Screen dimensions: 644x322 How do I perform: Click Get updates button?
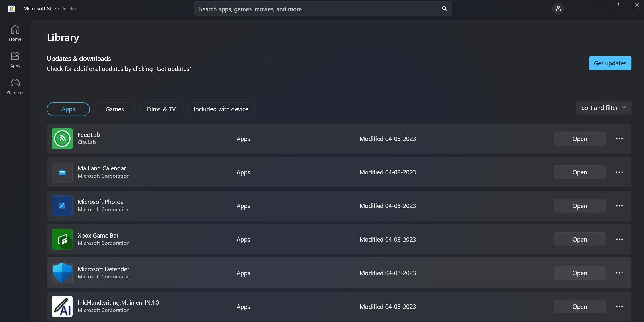(x=610, y=63)
